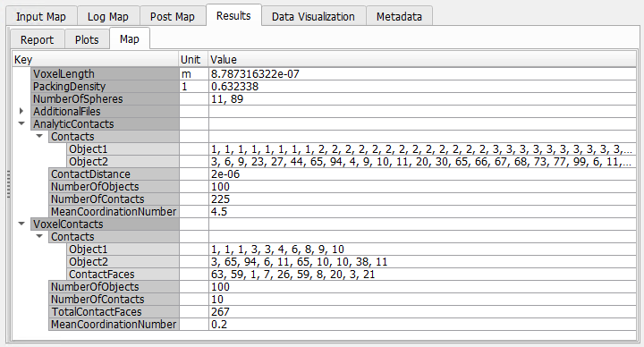The width and height of the screenshot is (644, 347).
Task: Select MeanCoordinationNumber under AnalyticContacts
Action: point(114,211)
